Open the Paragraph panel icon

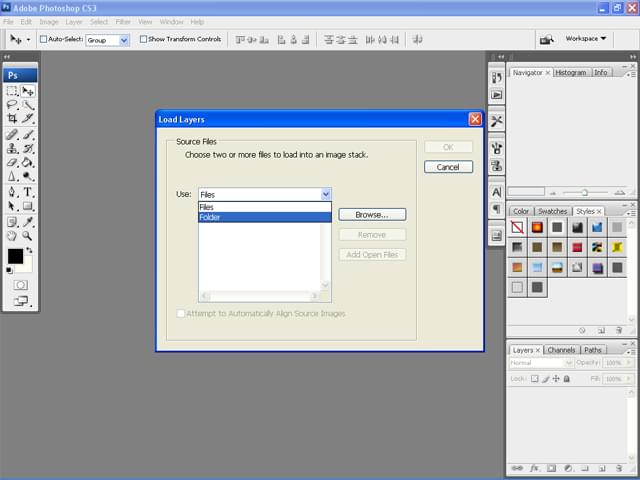(x=496, y=209)
